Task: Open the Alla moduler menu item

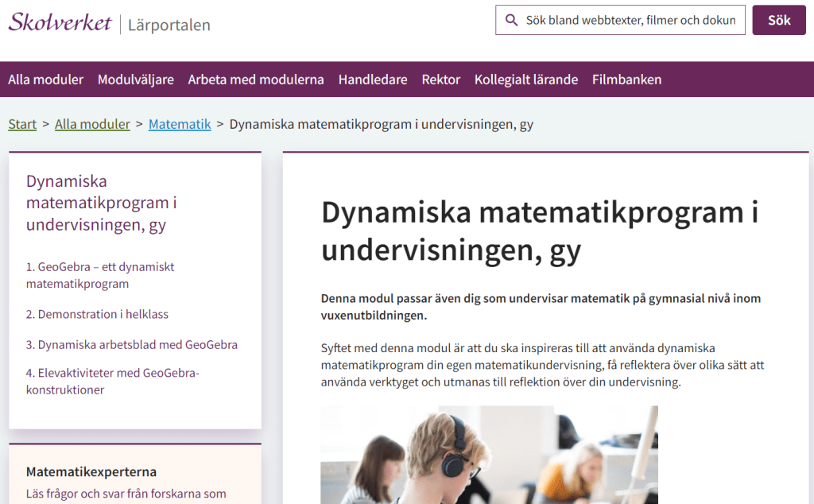Action: click(x=45, y=79)
